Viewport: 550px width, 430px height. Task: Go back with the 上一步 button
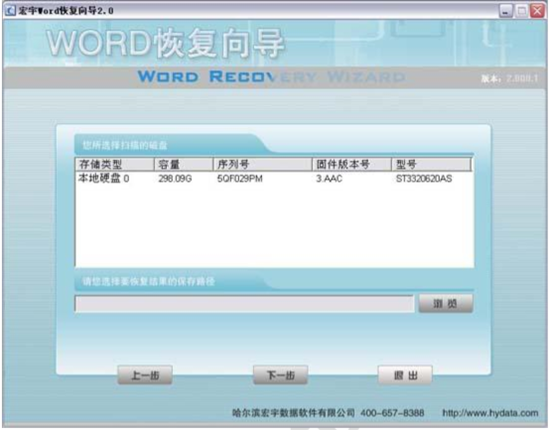(x=145, y=376)
